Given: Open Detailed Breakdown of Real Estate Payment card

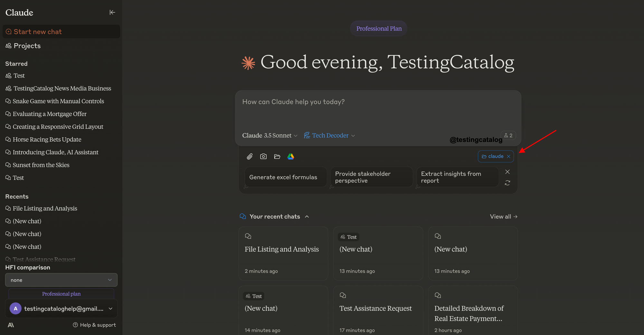Looking at the screenshot, I should click(473, 311).
